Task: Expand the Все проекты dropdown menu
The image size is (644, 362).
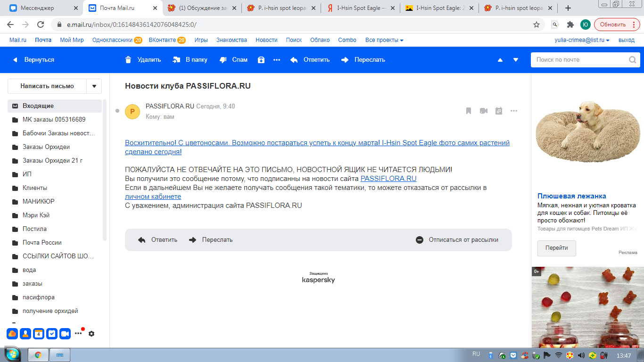Action: coord(384,40)
